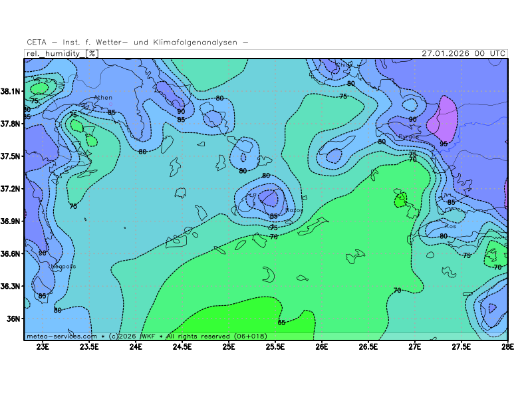Click the 36.6N latitude axis label
Screen dimensions: 532x399
tap(11, 253)
